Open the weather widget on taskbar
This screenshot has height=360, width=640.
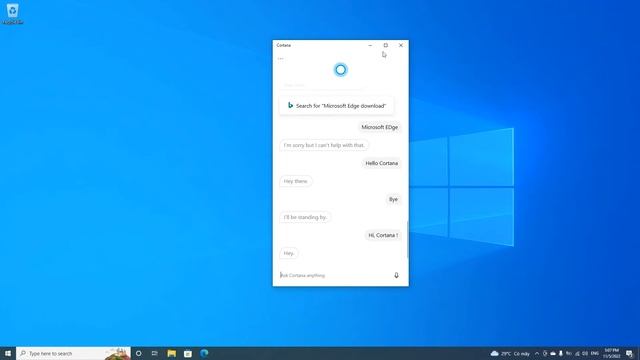coord(510,353)
